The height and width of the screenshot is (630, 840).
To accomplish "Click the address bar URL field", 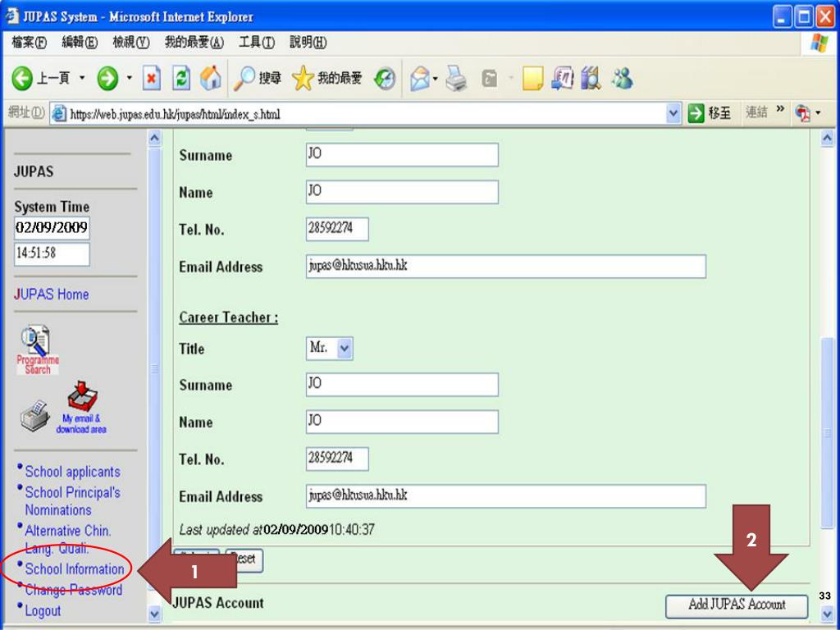I will pos(367,113).
